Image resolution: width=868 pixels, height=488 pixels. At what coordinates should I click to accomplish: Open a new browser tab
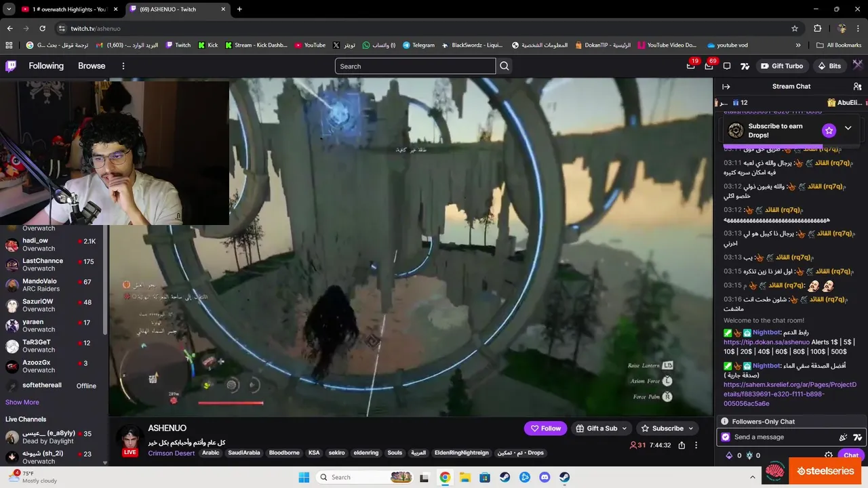coord(239,9)
